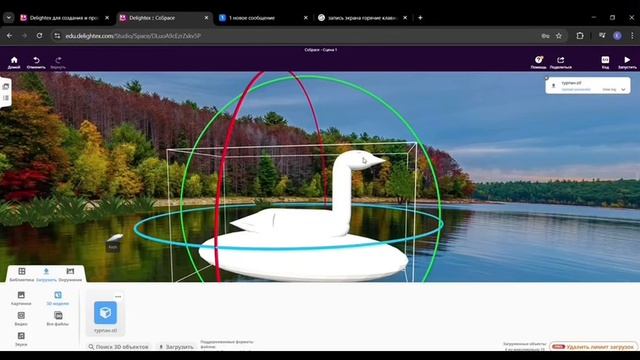Go to the Home (Домой) icon
640x360 pixels.
pos(14,62)
